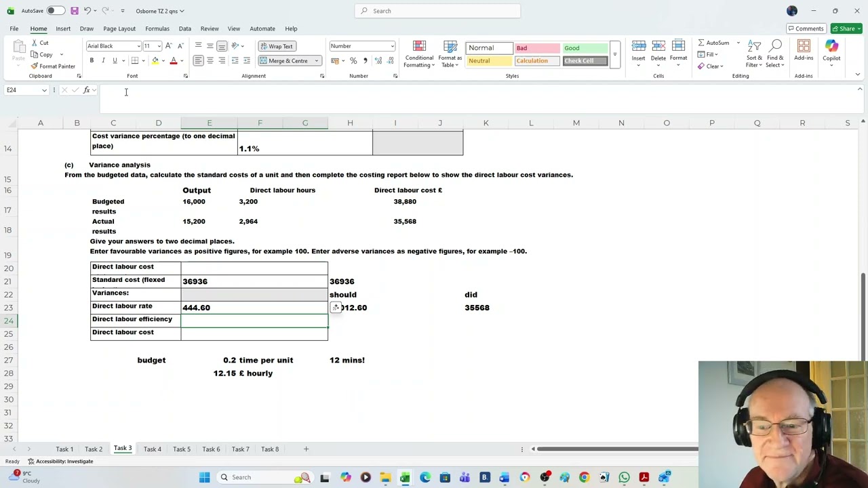Open Conditional Formatting menu
The height and width of the screenshot is (488, 868).
(x=419, y=54)
